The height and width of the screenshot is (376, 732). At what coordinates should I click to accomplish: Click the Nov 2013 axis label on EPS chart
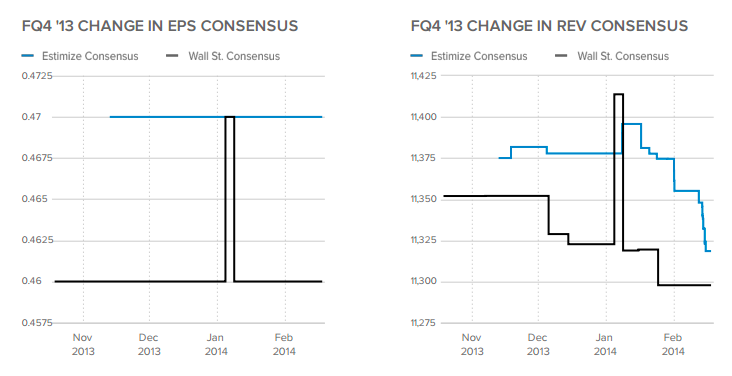[x=83, y=344]
